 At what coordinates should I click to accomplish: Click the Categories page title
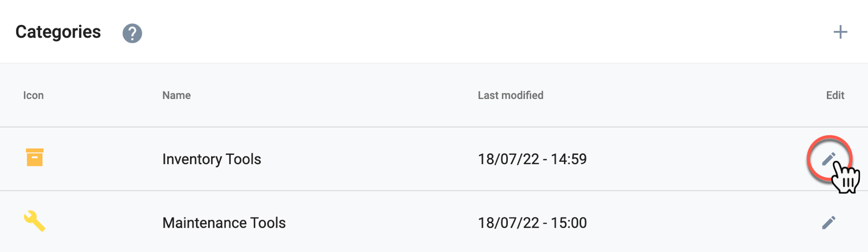[x=58, y=32]
